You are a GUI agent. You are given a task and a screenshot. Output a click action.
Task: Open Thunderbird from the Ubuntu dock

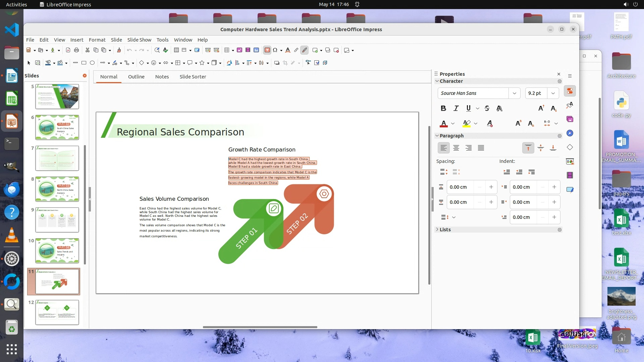point(12,189)
